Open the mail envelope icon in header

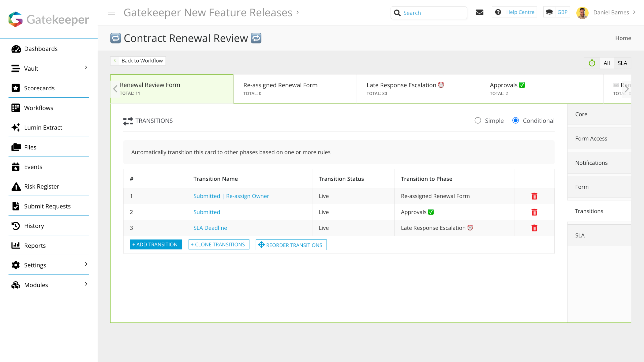(x=479, y=12)
